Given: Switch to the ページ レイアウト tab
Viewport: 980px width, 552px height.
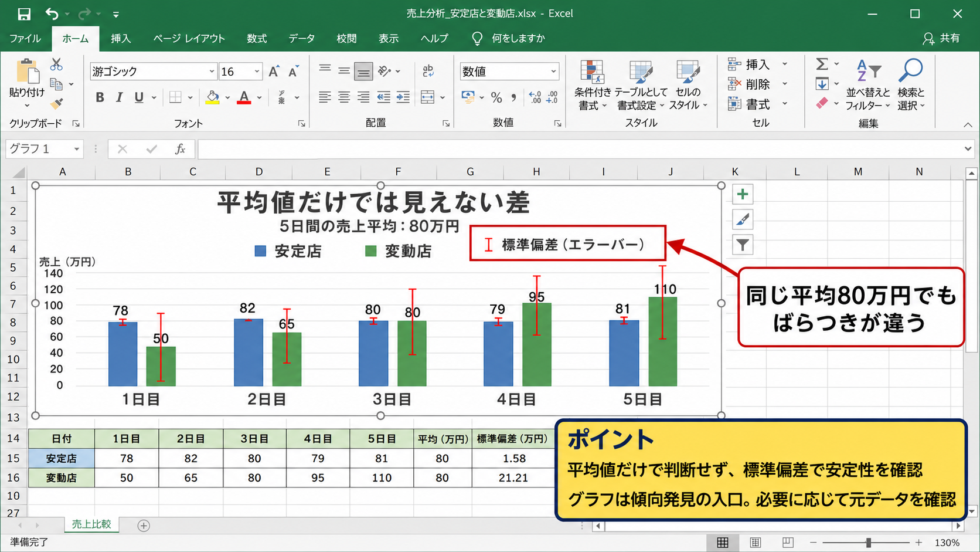Looking at the screenshot, I should click(189, 38).
